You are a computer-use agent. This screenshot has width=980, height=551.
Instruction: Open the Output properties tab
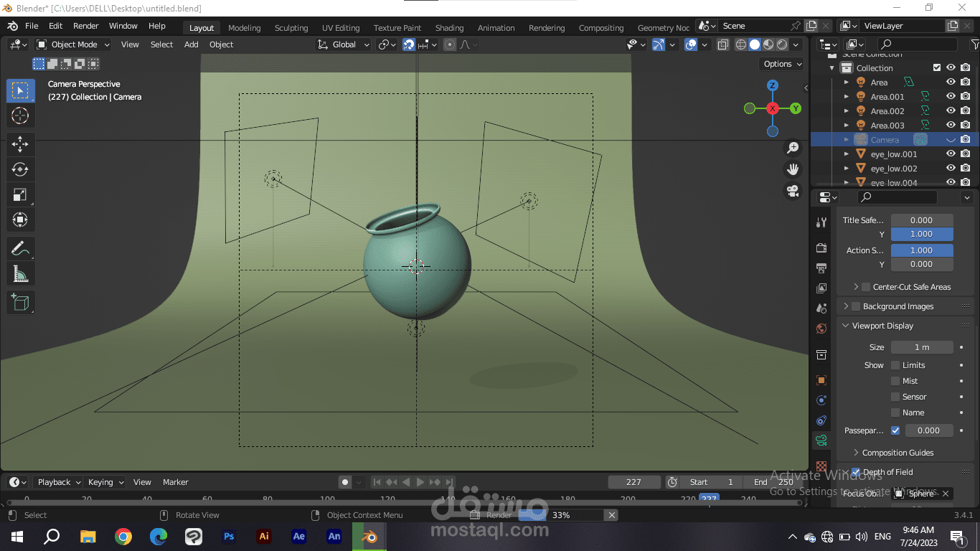coord(821,268)
